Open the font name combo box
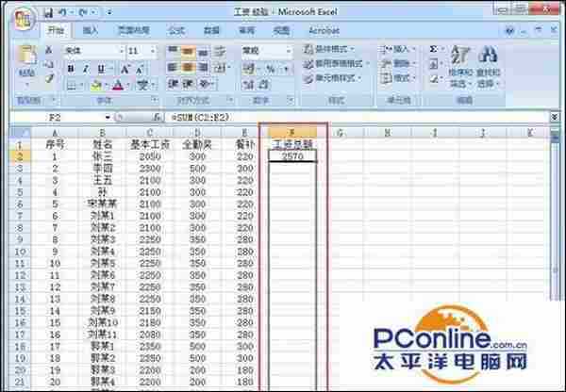Viewport: 566px width, 392px height. click(x=93, y=51)
